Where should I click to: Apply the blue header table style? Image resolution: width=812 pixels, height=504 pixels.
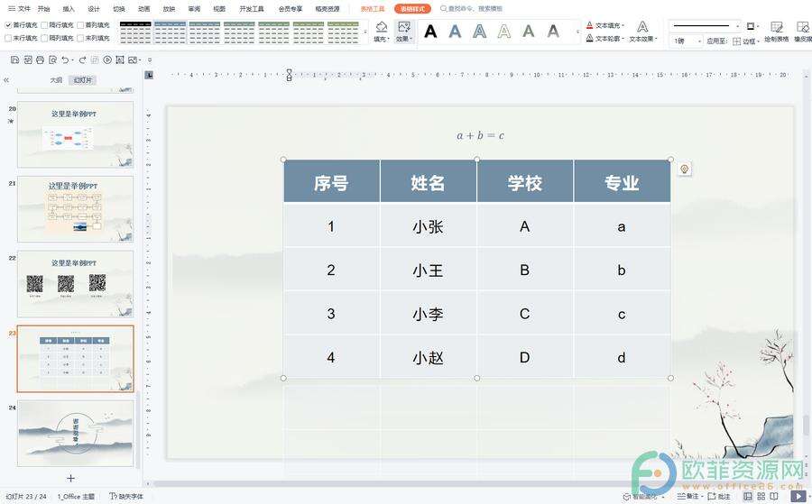[x=170, y=32]
